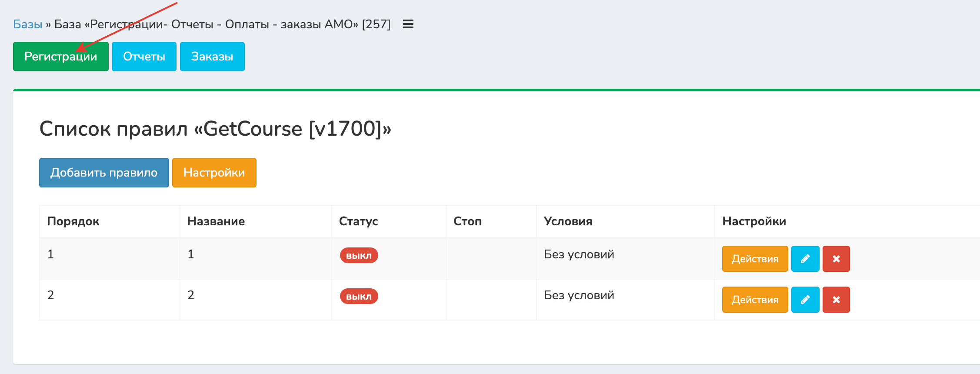Switch to the Регистрации tab

point(60,57)
